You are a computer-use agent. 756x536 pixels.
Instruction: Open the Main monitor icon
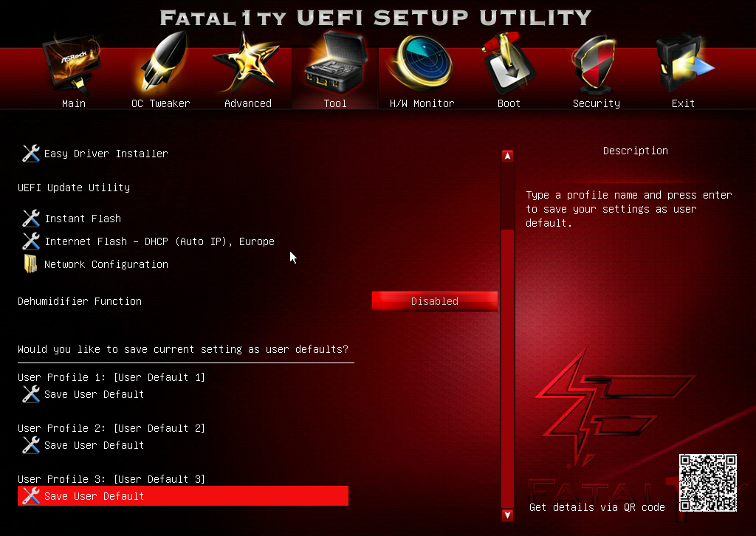pos(73,65)
